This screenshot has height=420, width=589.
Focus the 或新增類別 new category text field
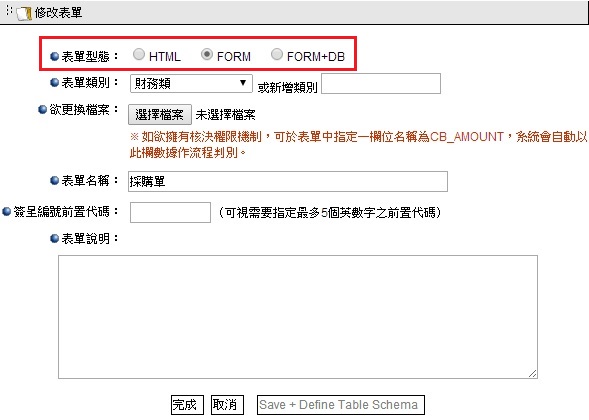pyautogui.click(x=381, y=83)
